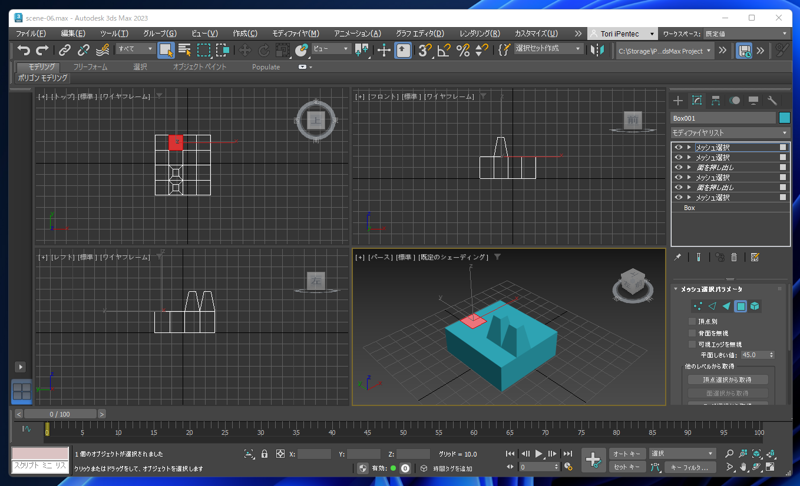Open the ファイル(F) menu

[x=31, y=34]
